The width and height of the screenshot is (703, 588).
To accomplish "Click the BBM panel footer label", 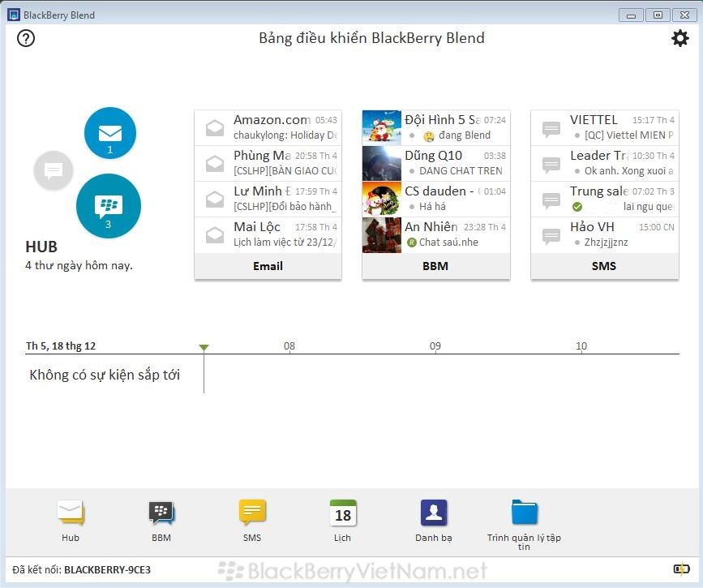I will point(435,266).
